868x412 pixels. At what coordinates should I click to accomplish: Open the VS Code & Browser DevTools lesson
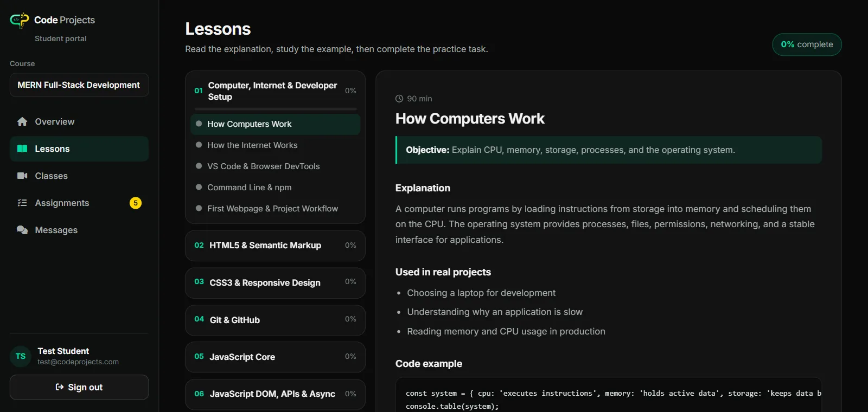click(x=275, y=166)
